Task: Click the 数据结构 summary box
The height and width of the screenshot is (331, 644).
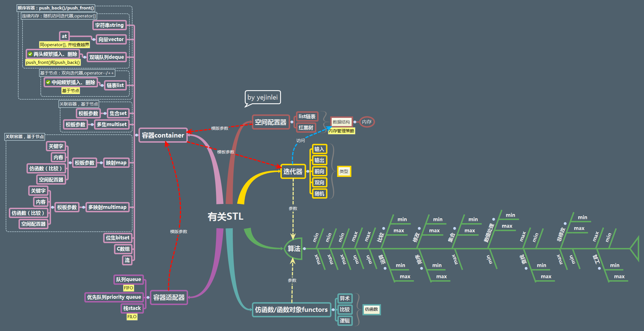Action: [x=341, y=122]
